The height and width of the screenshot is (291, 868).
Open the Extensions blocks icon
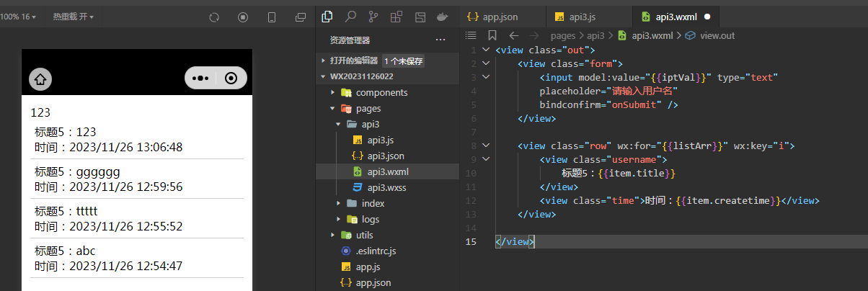click(397, 17)
